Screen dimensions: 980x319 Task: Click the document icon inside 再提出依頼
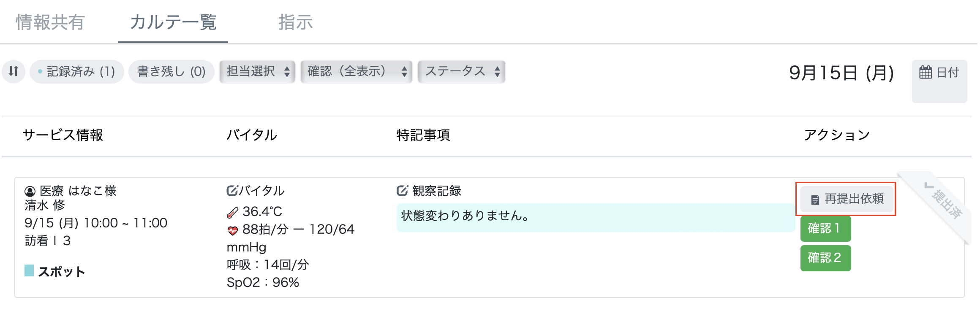(x=815, y=199)
